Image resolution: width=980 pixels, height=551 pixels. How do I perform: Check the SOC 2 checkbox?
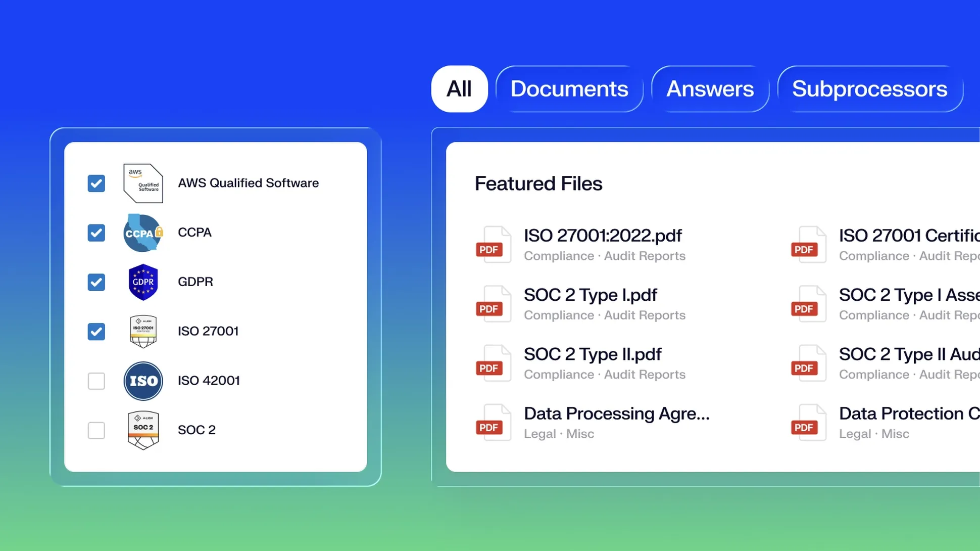[x=96, y=430]
